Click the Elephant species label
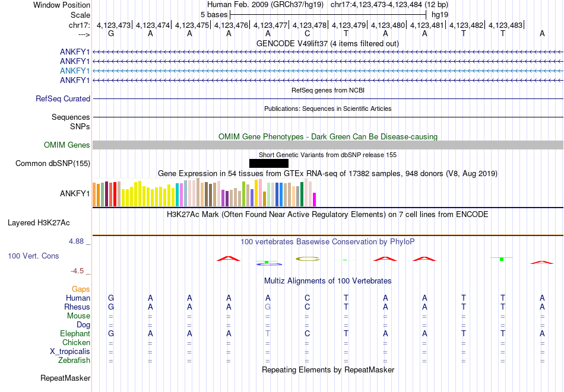The image size is (564, 392). pos(75,333)
